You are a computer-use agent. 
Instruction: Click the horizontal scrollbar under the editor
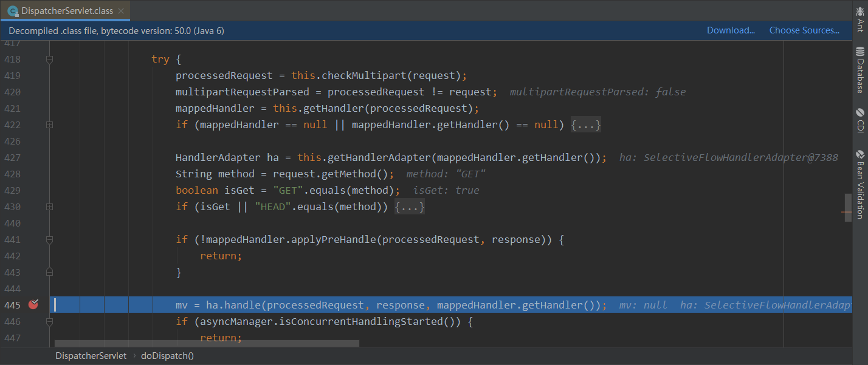click(207, 343)
